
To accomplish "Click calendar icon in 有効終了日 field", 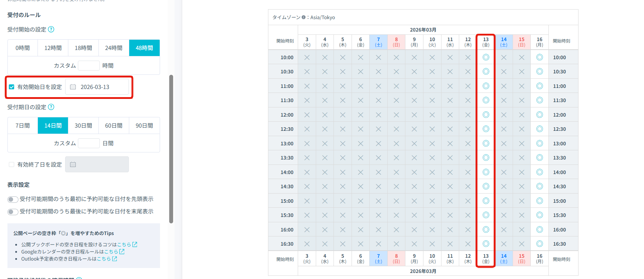I will [x=73, y=164].
